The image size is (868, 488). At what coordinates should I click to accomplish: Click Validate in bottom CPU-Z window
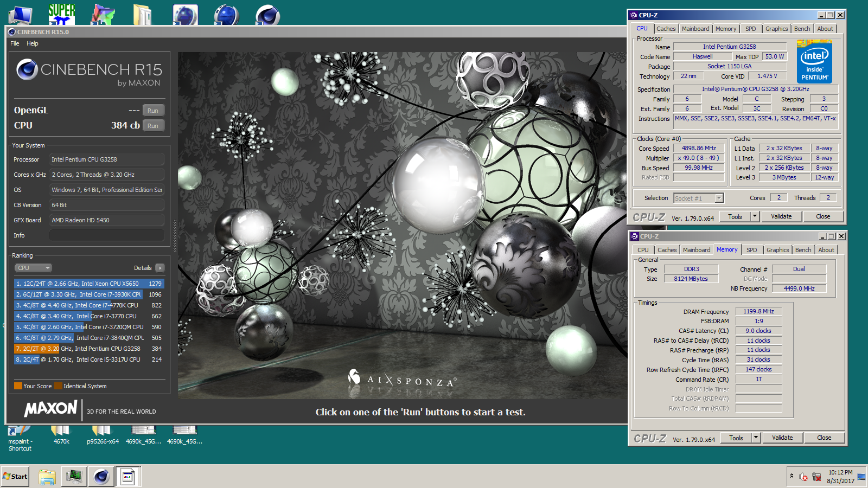click(782, 438)
